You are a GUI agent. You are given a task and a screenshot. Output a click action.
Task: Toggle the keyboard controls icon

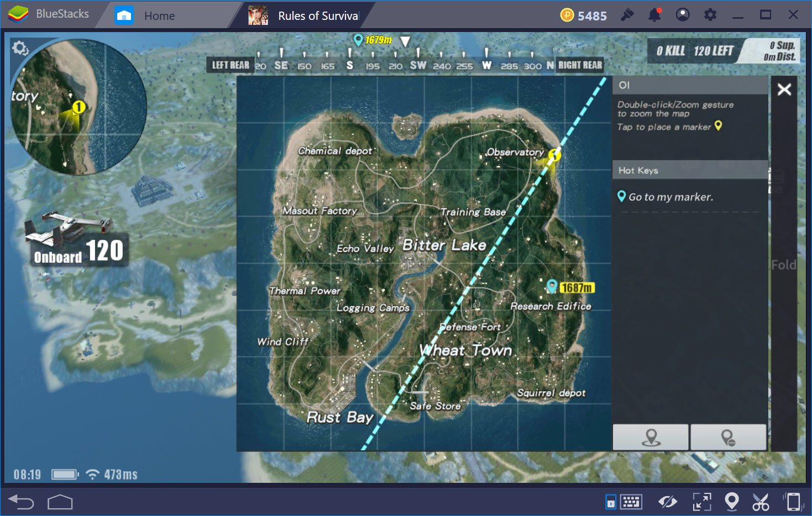[x=631, y=502]
